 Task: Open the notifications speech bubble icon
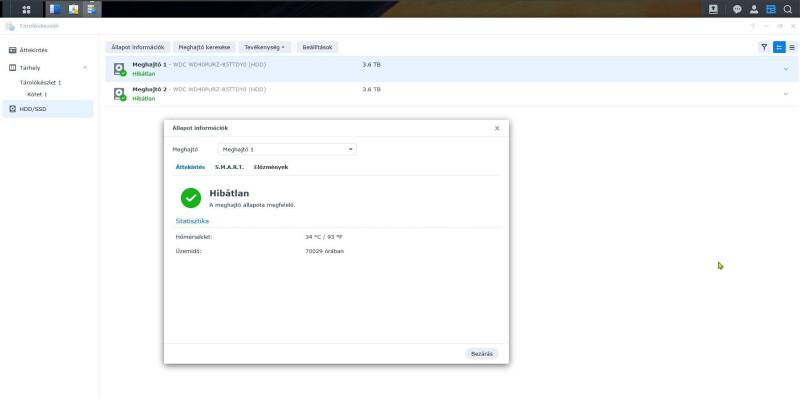pos(737,9)
